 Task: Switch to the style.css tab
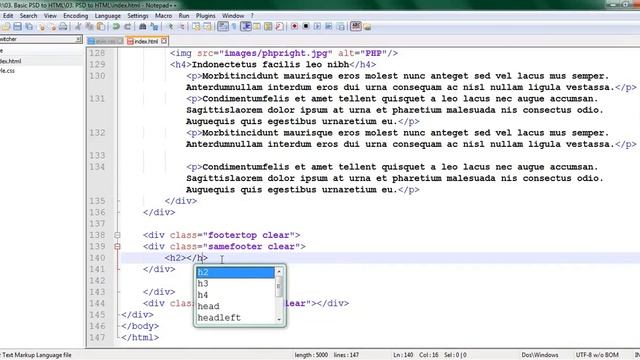[105, 41]
